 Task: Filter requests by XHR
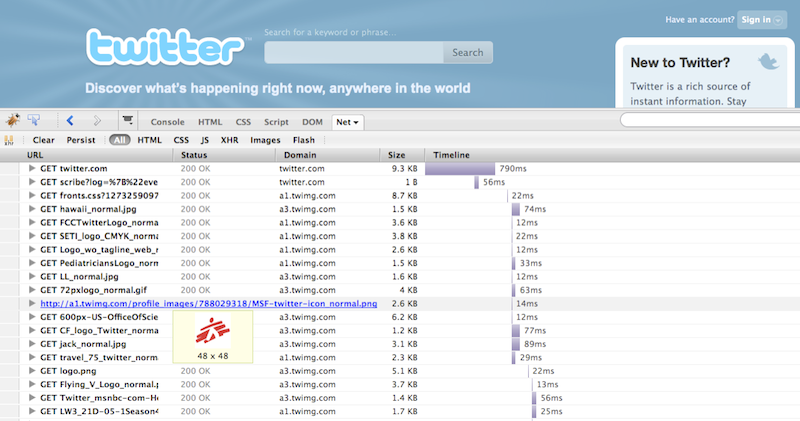point(229,140)
